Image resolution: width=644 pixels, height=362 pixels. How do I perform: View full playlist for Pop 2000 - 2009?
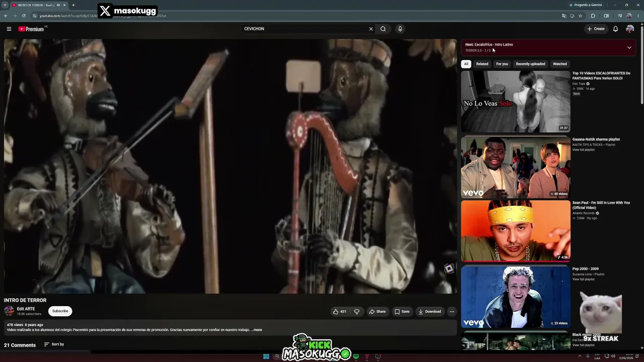[584, 280]
